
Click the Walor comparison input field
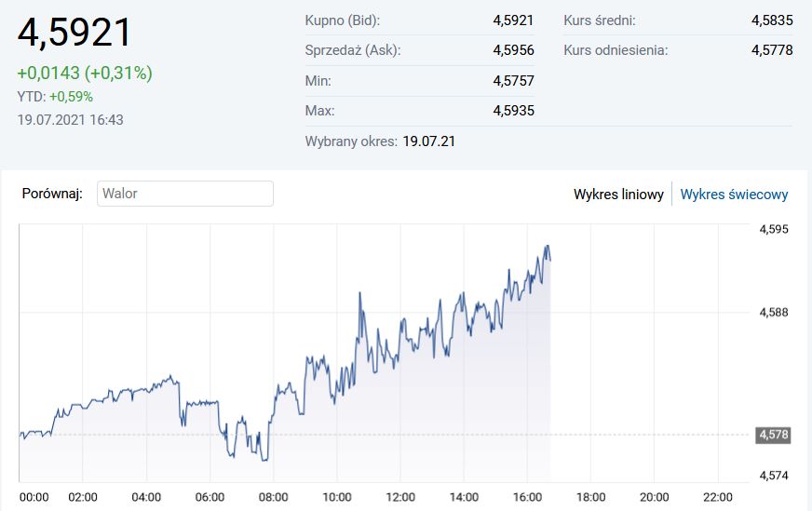point(184,194)
